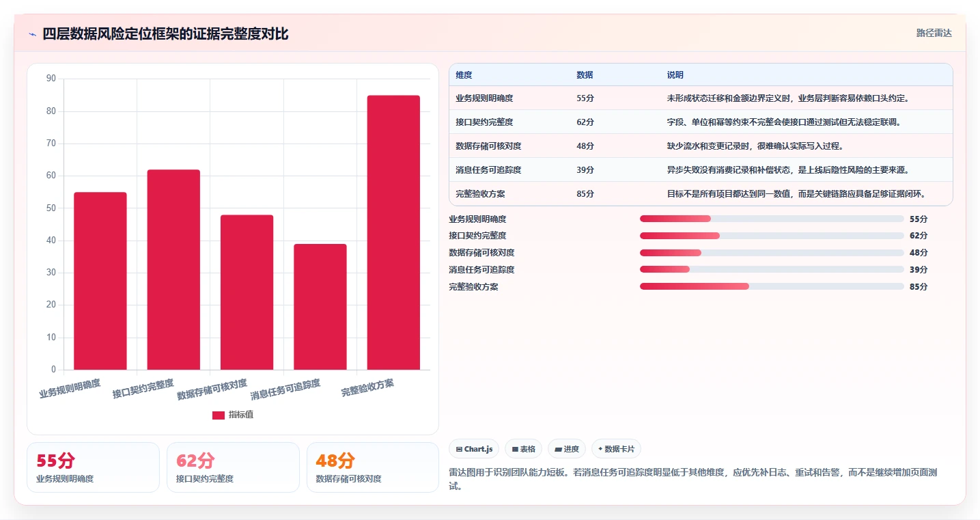Screen dimensions: 980x520
Task: Click the 数据 column header
Action: click(585, 75)
